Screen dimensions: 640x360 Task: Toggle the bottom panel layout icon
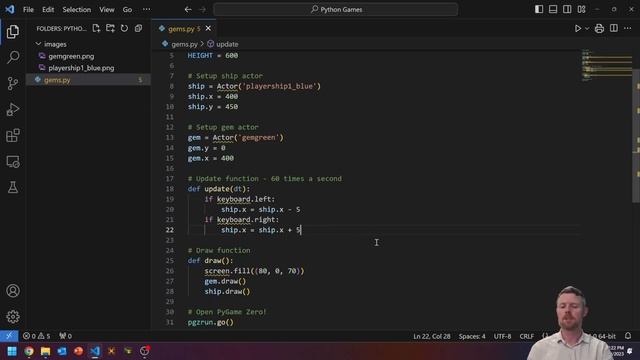553,9
